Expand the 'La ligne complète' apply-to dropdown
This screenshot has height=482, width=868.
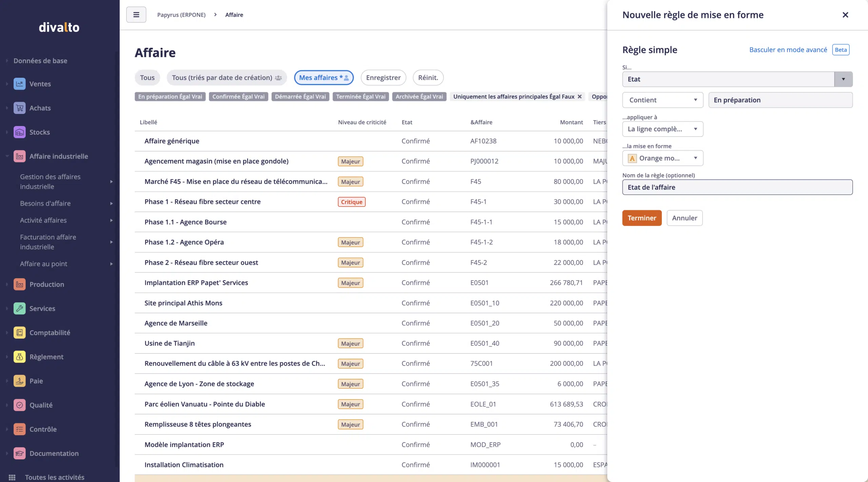(x=663, y=129)
